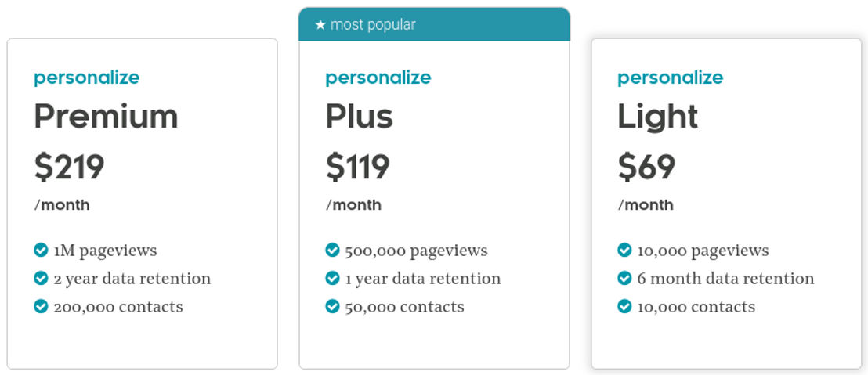The width and height of the screenshot is (868, 375).
Task: Click the $119 price on Plus card
Action: (x=357, y=167)
